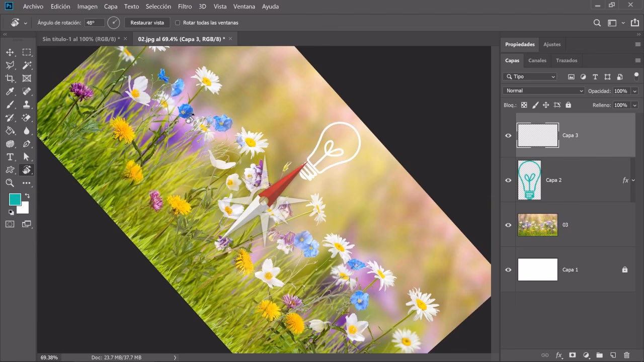Switch to the Canales tab

[x=537, y=60]
